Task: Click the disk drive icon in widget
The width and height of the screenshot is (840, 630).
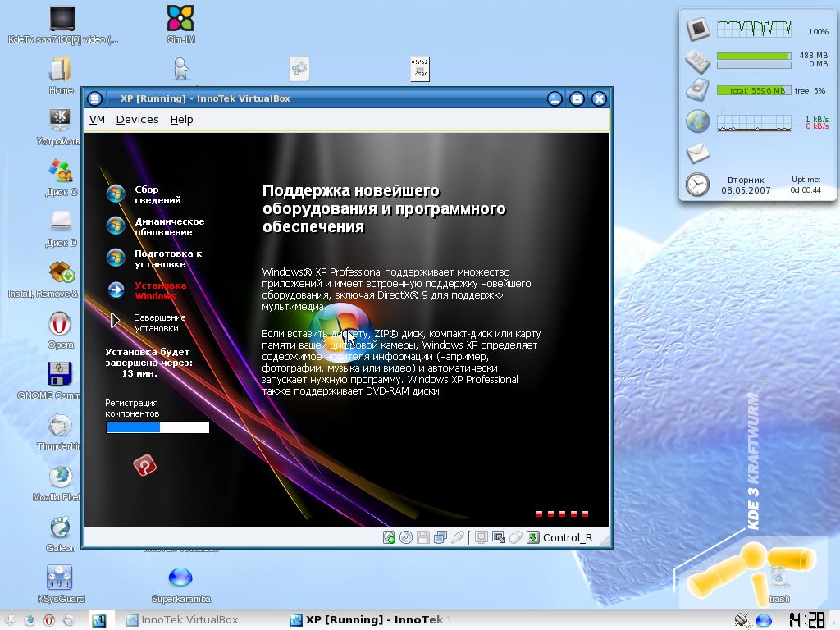Action: pyautogui.click(x=697, y=90)
